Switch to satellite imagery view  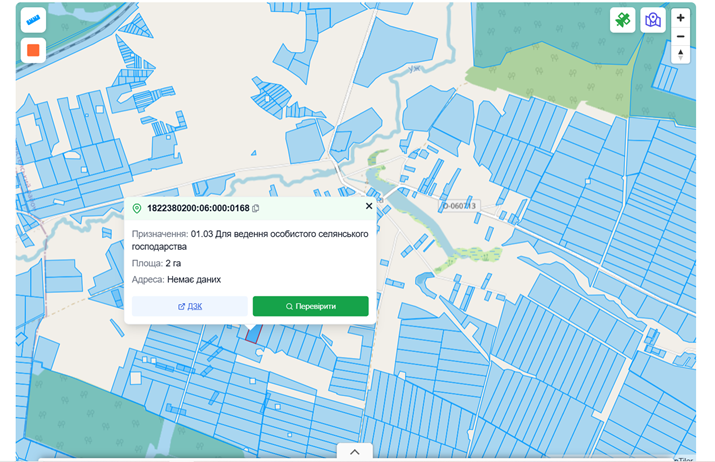point(622,20)
